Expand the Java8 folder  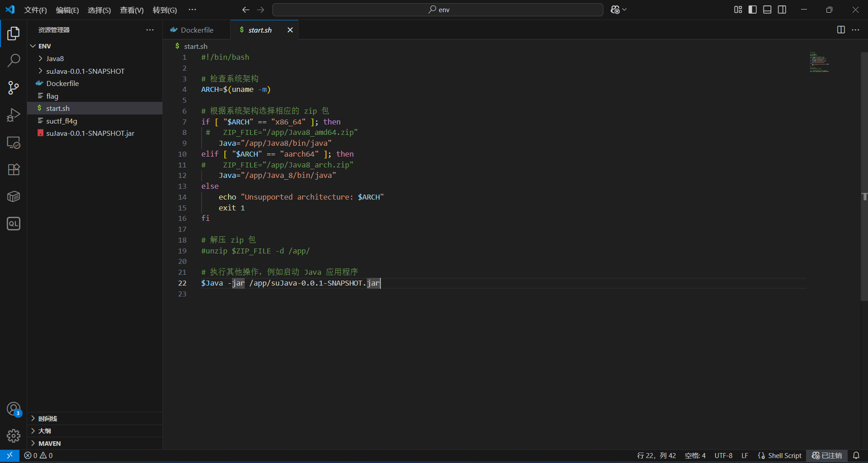[x=95, y=58]
